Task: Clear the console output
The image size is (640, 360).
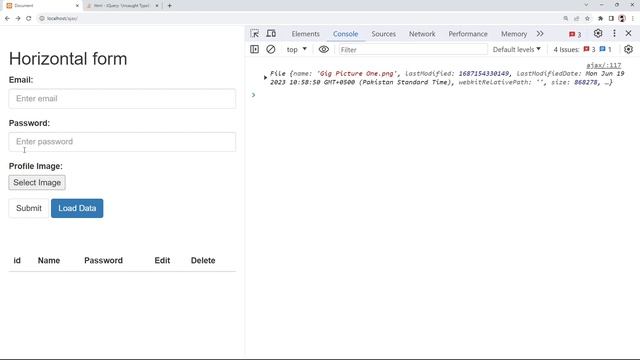Action: 271,49
